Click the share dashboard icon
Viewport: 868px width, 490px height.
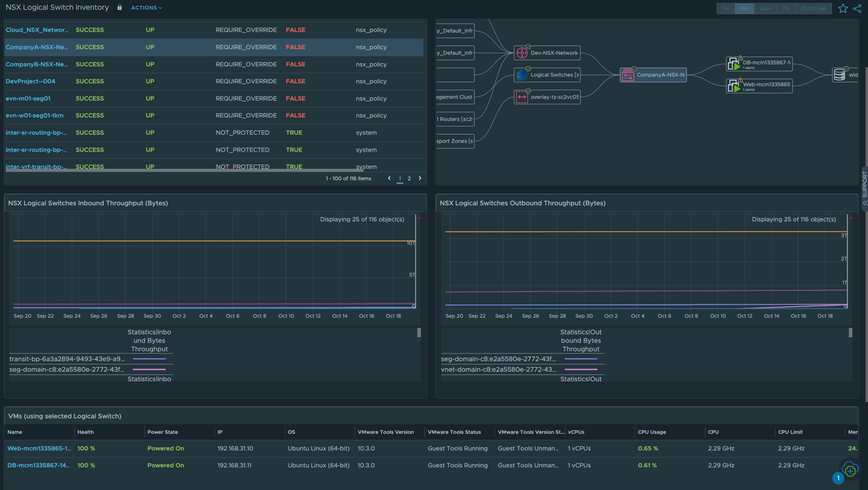point(857,8)
